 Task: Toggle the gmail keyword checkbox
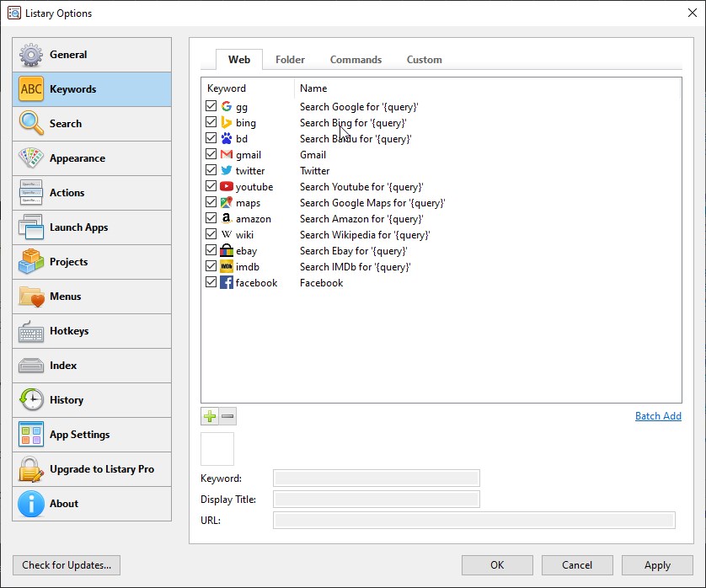point(211,154)
